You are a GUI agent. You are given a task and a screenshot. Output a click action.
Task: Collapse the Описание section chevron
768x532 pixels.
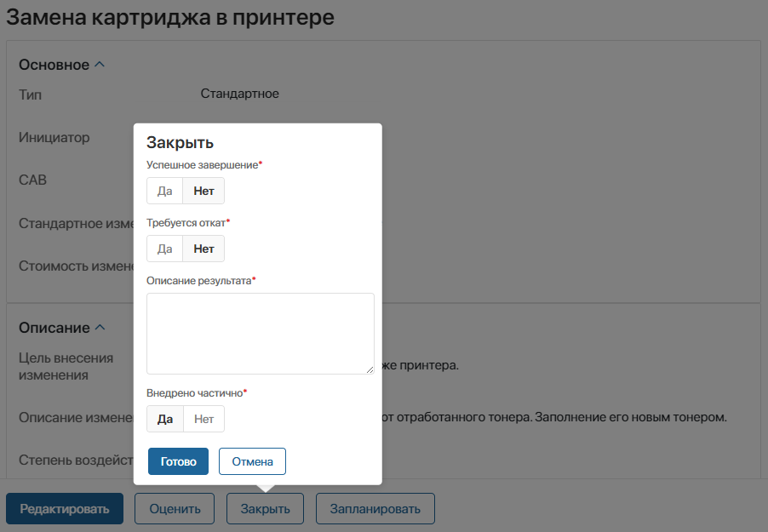pos(100,327)
